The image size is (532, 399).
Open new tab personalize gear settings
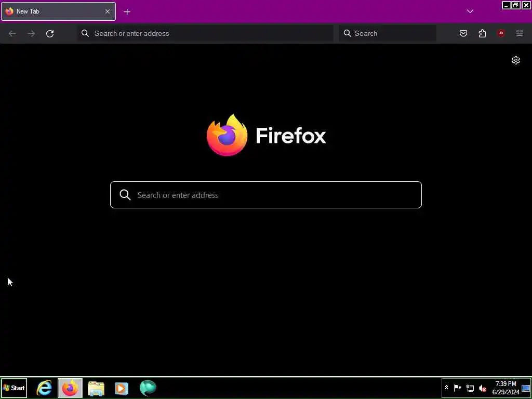(516, 60)
